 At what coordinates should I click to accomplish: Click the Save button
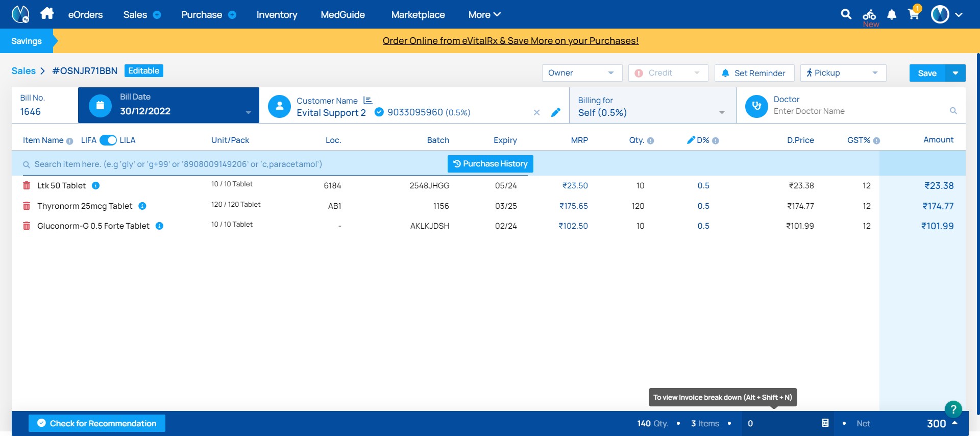point(927,73)
